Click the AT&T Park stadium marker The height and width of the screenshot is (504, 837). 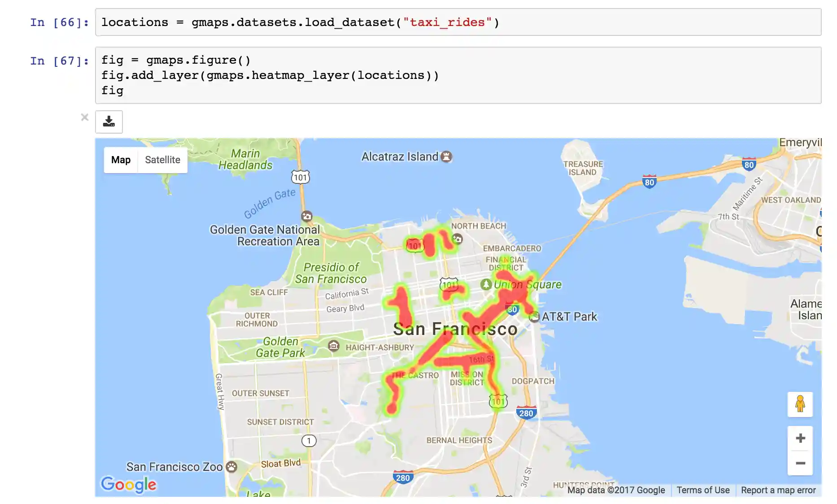click(534, 316)
